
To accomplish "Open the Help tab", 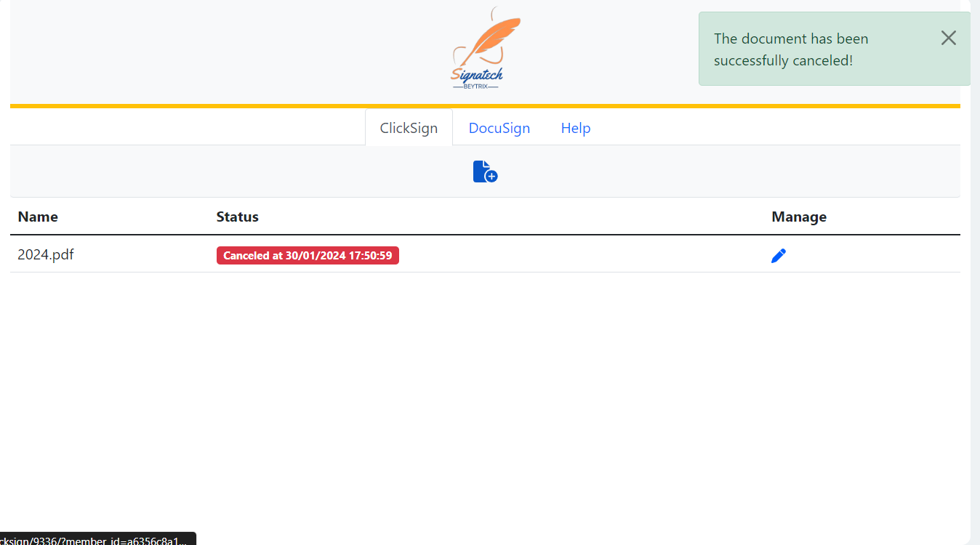I will tap(575, 128).
